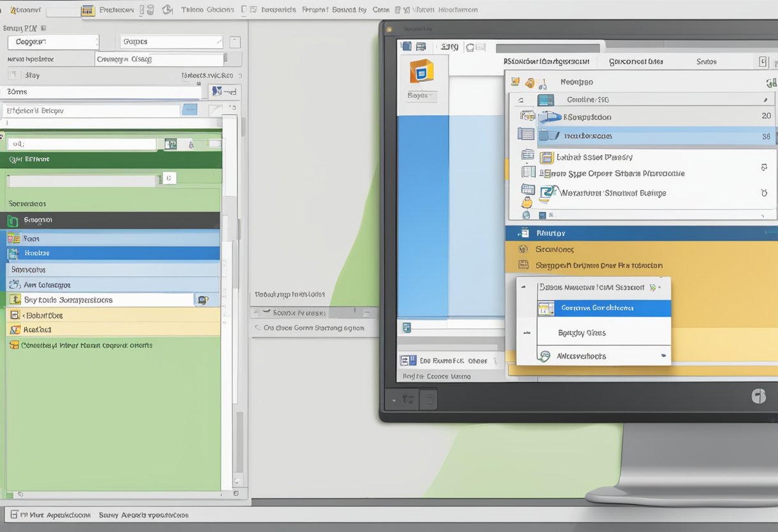
Task: Expand the chevron on the Accessverhooks menu entry
Action: [x=663, y=355]
